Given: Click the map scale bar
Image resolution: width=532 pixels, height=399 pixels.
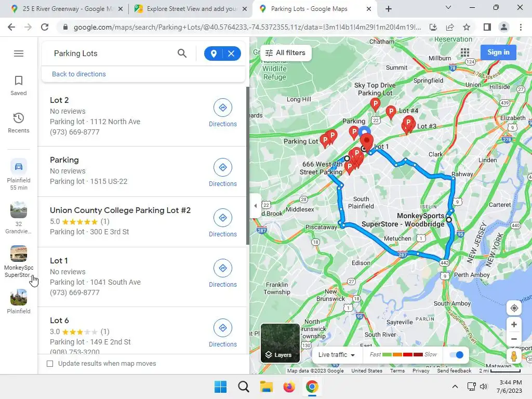Looking at the screenshot, I should [x=506, y=371].
